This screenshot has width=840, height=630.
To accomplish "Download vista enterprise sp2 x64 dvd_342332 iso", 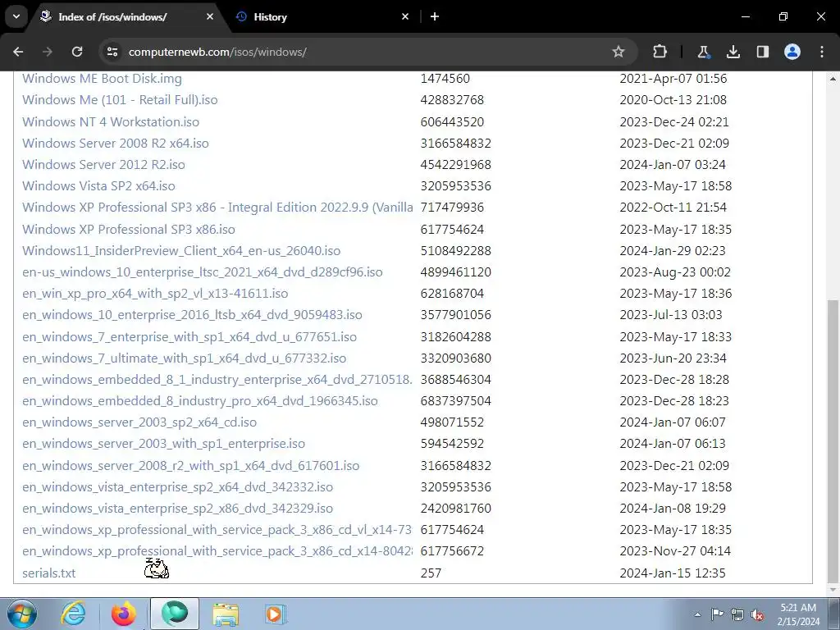I will (177, 488).
